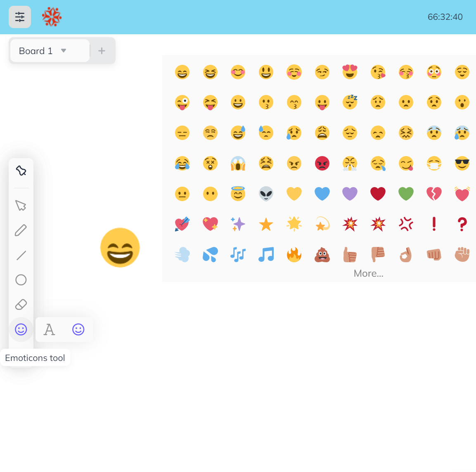Activate the Circle shape tool
This screenshot has height=472, width=476.
[x=21, y=280]
